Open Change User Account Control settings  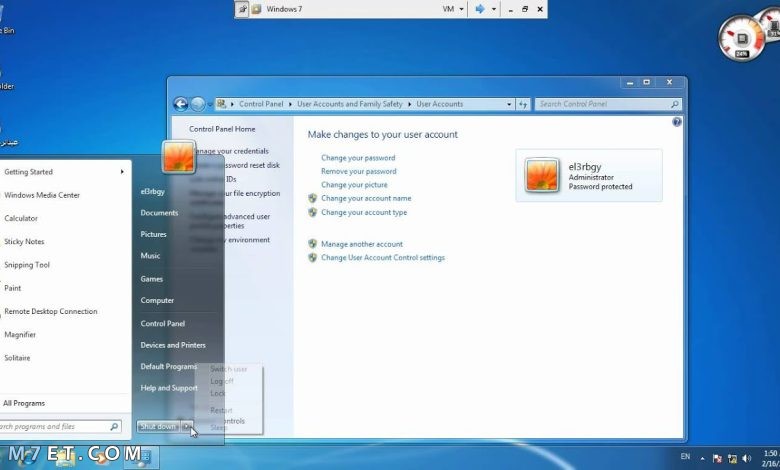coord(383,258)
